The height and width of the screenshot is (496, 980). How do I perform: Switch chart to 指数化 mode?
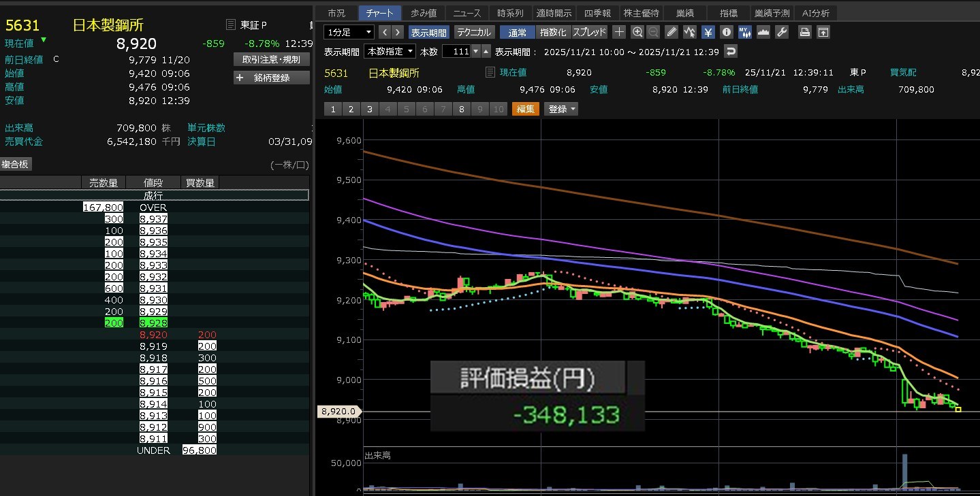tap(552, 32)
